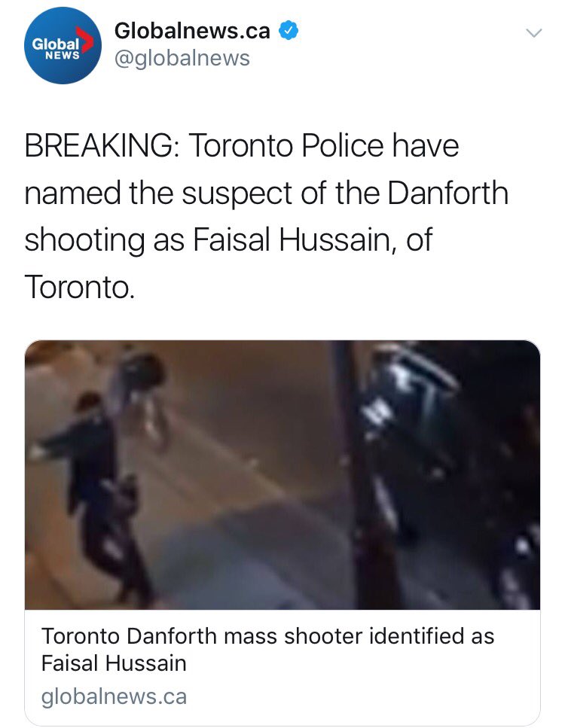The width and height of the screenshot is (565, 728).
Task: Visit the @globalnews handle
Action: (182, 59)
